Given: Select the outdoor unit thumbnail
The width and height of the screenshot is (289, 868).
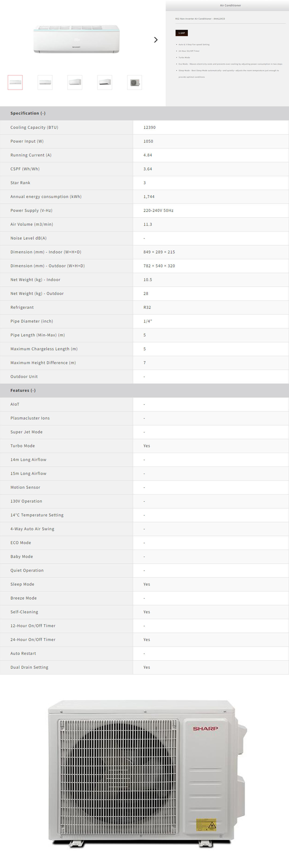Looking at the screenshot, I should click(x=135, y=83).
